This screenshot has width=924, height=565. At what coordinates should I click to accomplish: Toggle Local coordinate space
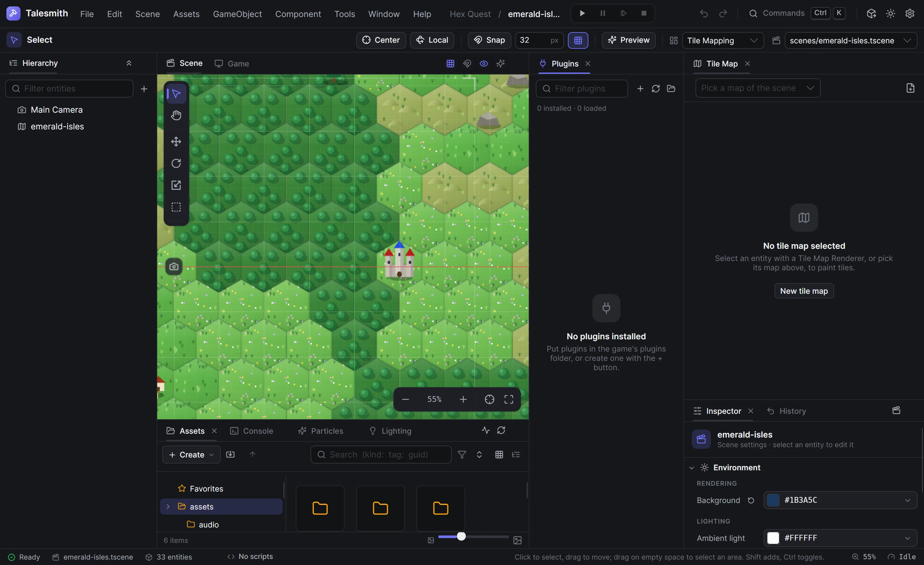(x=432, y=40)
